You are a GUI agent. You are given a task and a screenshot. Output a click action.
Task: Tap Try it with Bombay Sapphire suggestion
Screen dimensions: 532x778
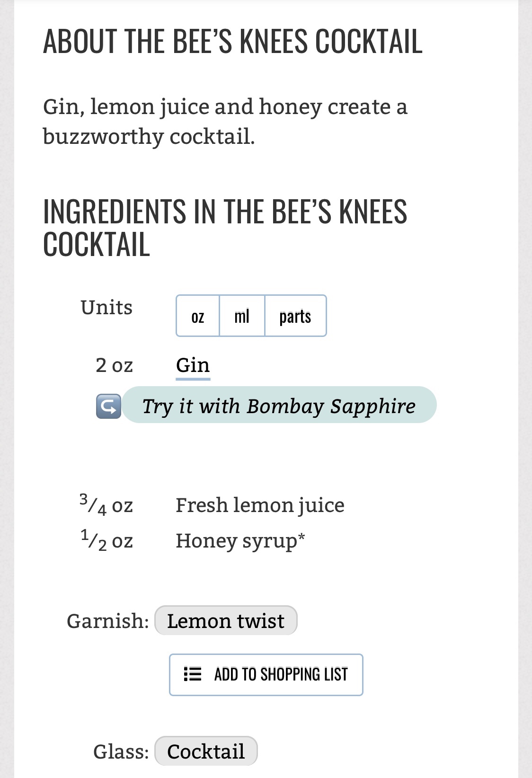pyautogui.click(x=279, y=406)
